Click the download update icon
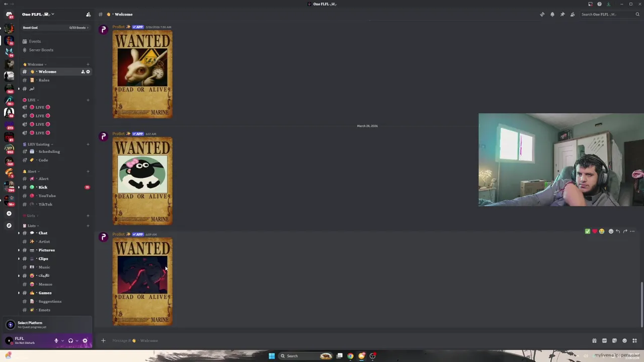 [x=608, y=4]
